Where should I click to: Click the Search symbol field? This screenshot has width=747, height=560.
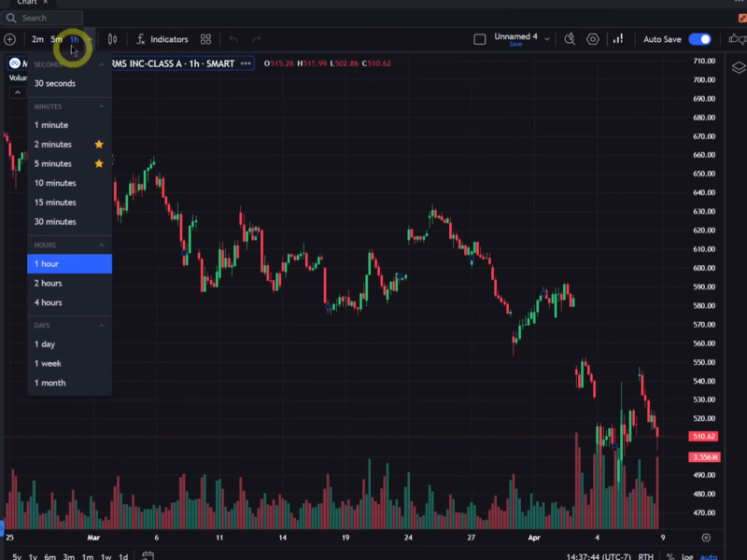pyautogui.click(x=47, y=18)
